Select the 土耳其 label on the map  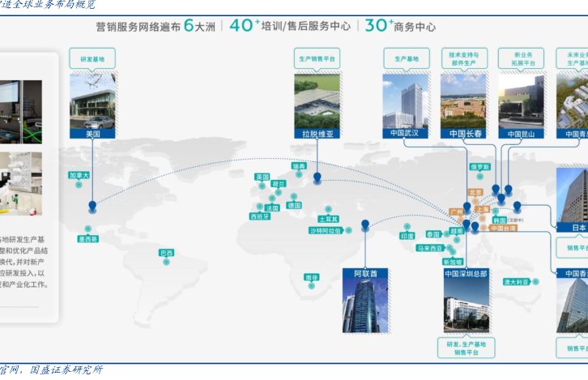click(328, 219)
